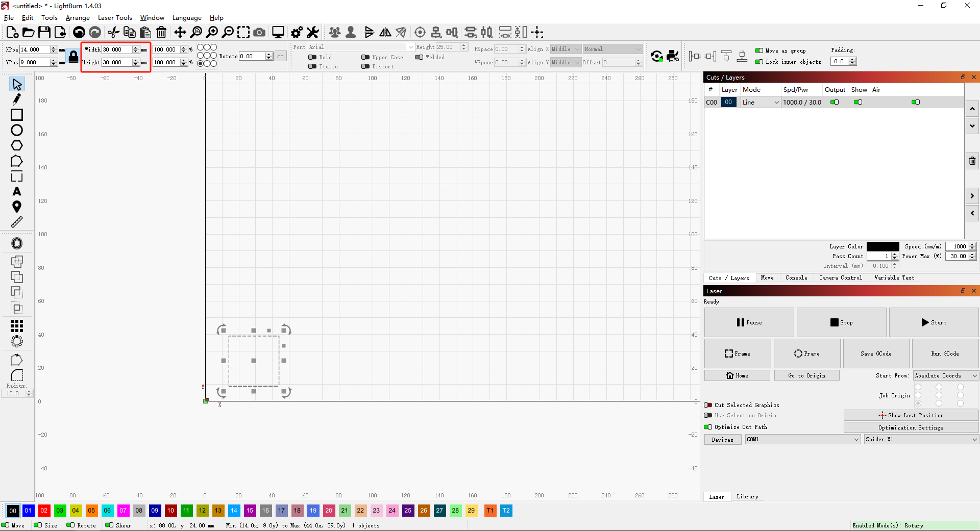Click the Delete trash icon in toolbar
Image resolution: width=980 pixels, height=531 pixels.
coord(161,33)
